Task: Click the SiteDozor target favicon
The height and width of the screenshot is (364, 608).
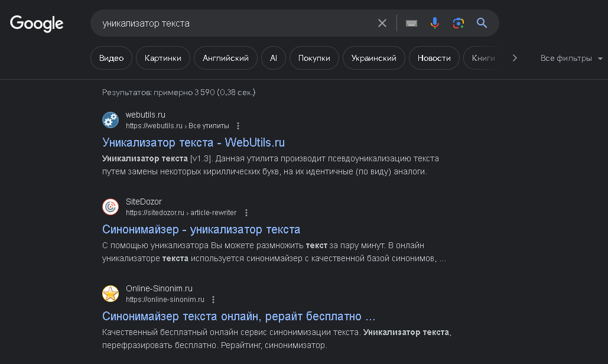Action: coord(110,207)
